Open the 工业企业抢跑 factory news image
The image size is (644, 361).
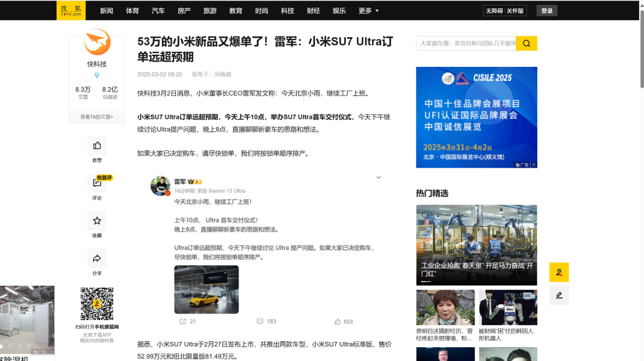pyautogui.click(x=476, y=245)
